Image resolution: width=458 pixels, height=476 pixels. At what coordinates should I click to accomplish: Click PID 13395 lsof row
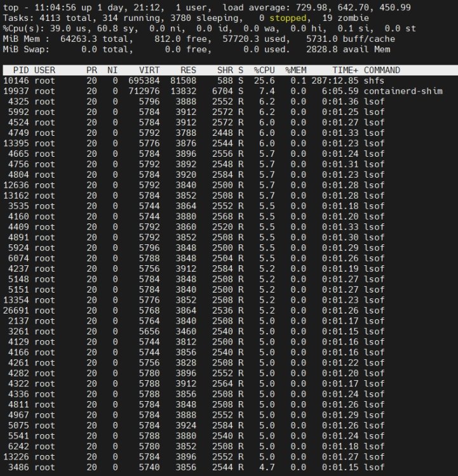point(194,143)
